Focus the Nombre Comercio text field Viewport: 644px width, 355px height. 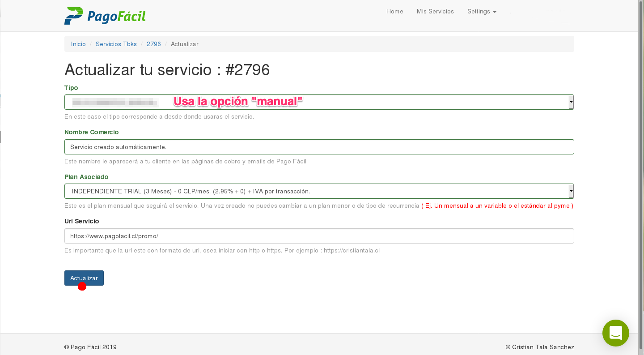(318, 147)
